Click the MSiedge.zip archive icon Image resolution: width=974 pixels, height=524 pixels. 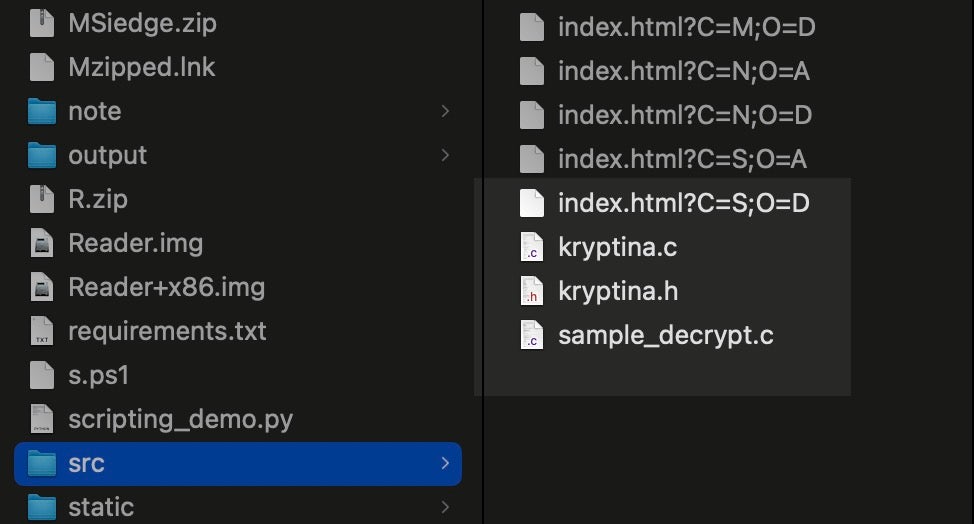[41, 23]
